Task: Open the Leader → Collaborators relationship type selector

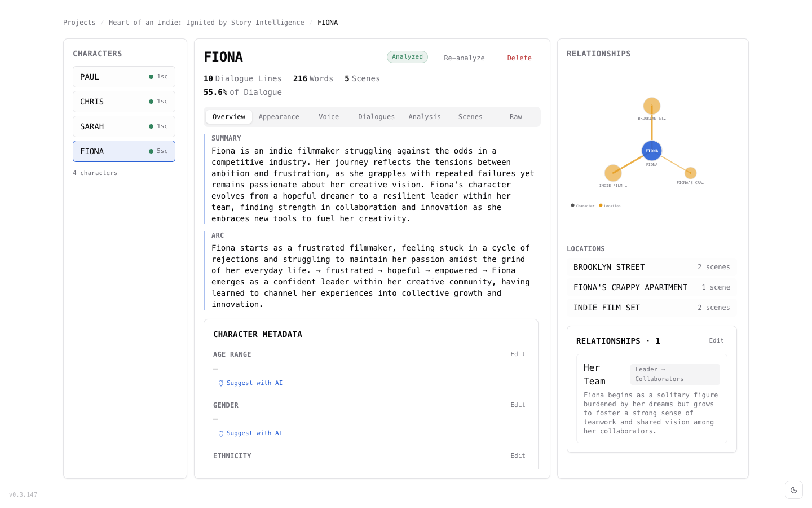Action: tap(674, 374)
